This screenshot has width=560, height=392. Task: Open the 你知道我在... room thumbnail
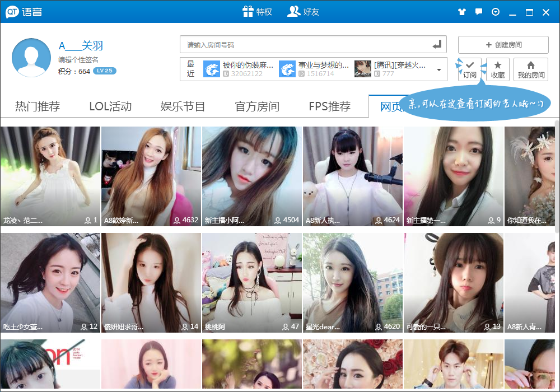click(530, 176)
